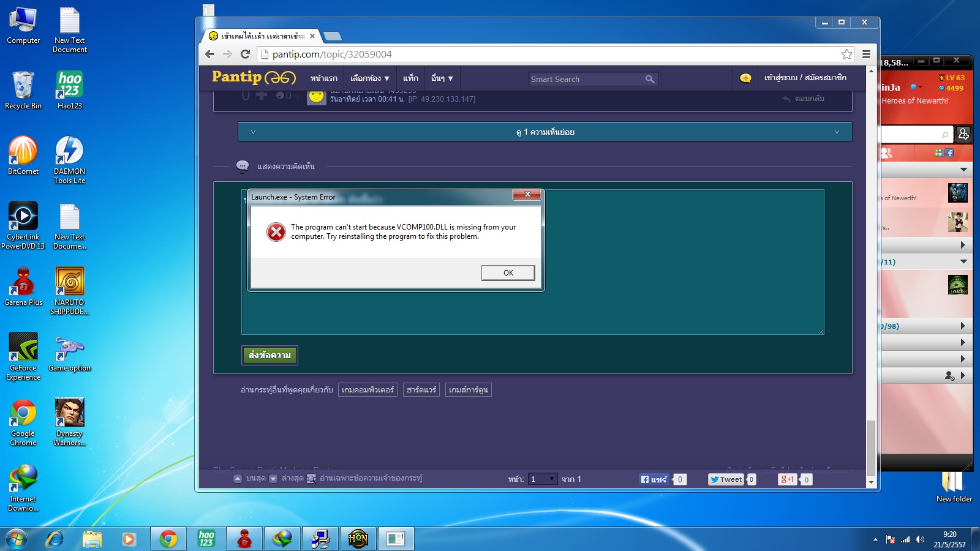The image size is (980, 551).
Task: Open the page number dropdown
Action: point(542,479)
